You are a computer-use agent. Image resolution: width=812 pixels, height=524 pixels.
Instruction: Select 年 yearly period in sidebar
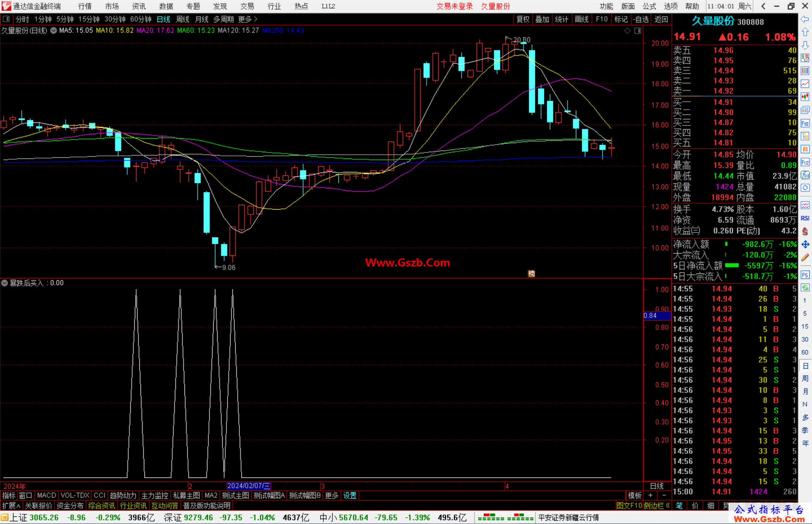click(805, 443)
